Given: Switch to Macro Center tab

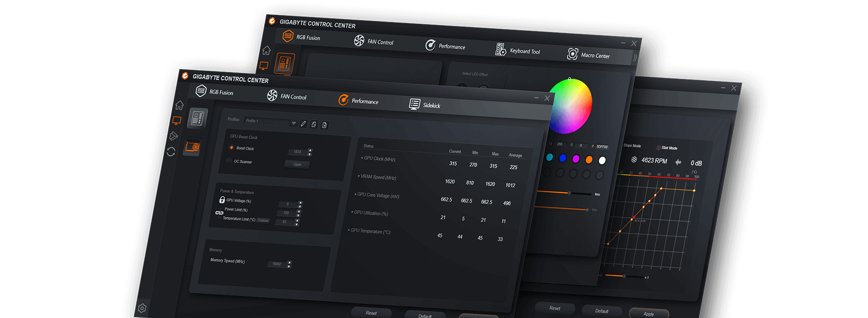Looking at the screenshot, I should click(x=589, y=55).
